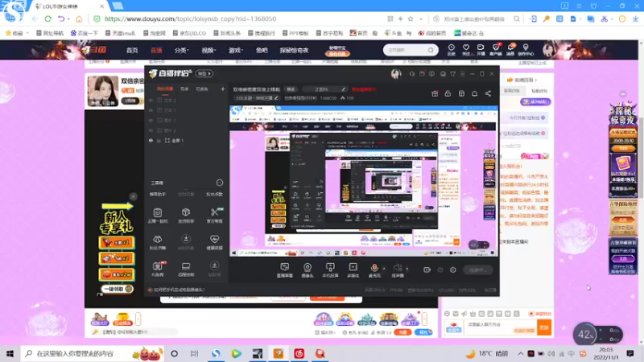Toggle the eye preview icon in bottom bar
Viewport: 644px width, 362px height.
click(440, 269)
